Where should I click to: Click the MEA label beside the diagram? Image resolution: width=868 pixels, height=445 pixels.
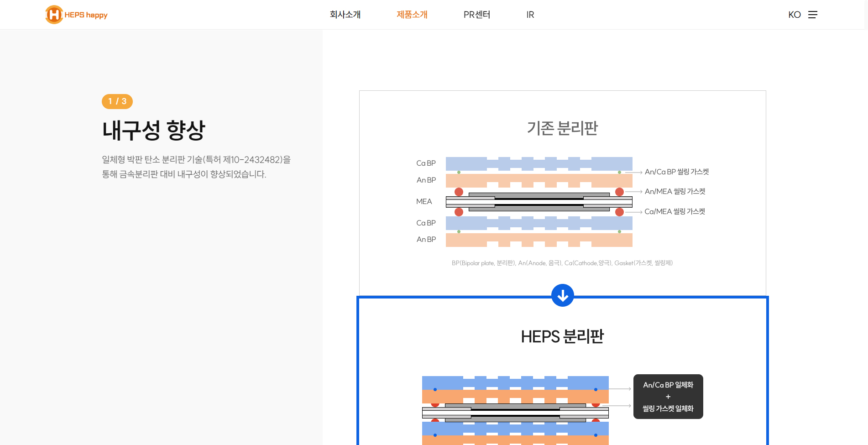(424, 201)
